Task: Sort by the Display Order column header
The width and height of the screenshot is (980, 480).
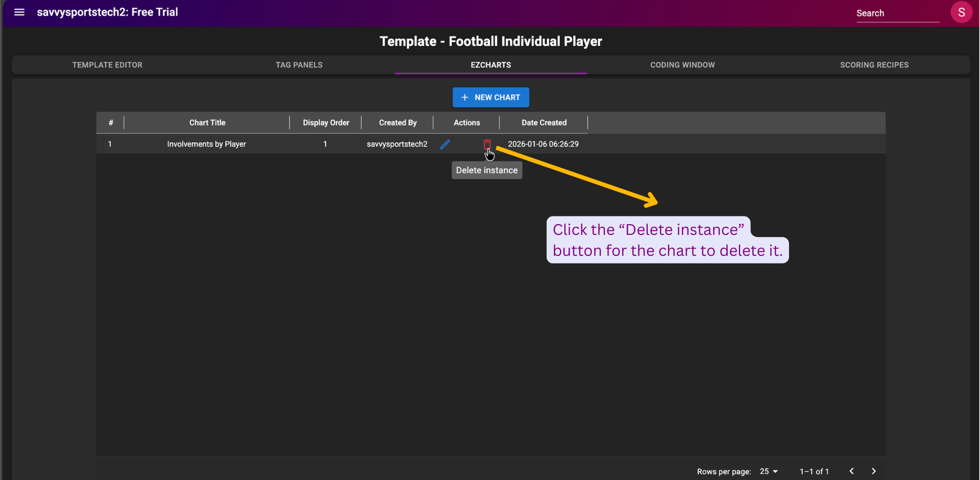Action: (326, 123)
